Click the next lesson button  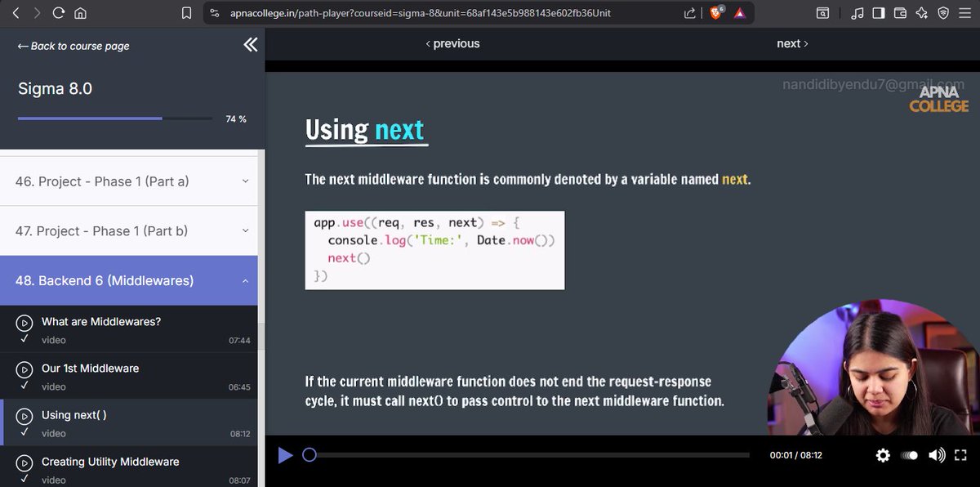point(791,43)
